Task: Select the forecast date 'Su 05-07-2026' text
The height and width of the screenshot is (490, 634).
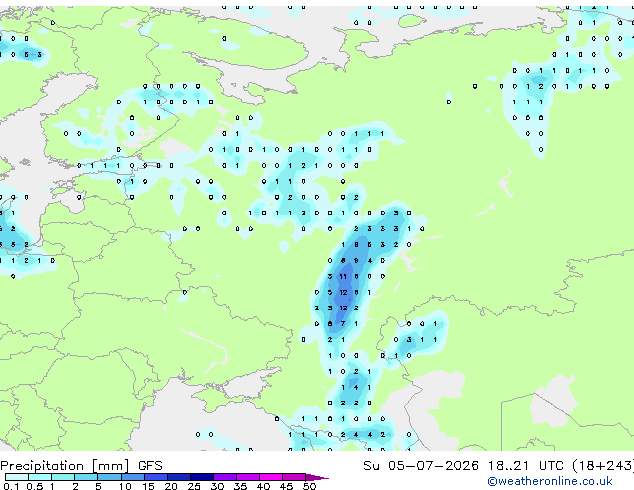Action: [421, 466]
